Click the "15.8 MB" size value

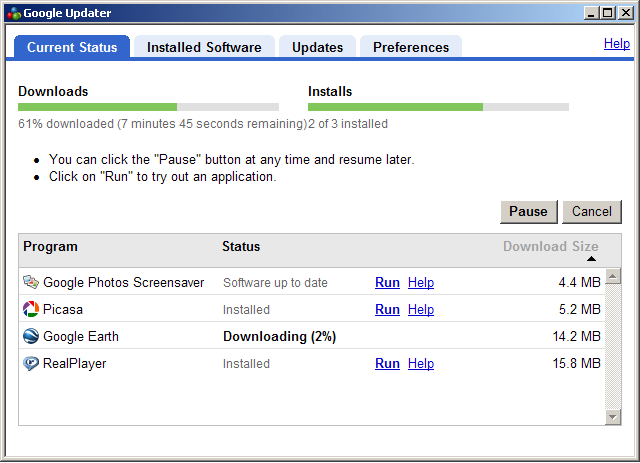[576, 363]
